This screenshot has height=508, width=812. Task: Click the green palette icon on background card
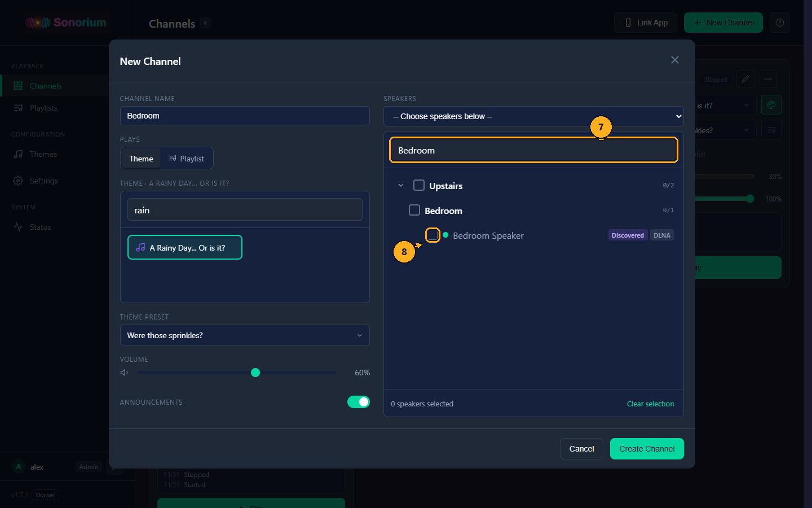(x=771, y=105)
